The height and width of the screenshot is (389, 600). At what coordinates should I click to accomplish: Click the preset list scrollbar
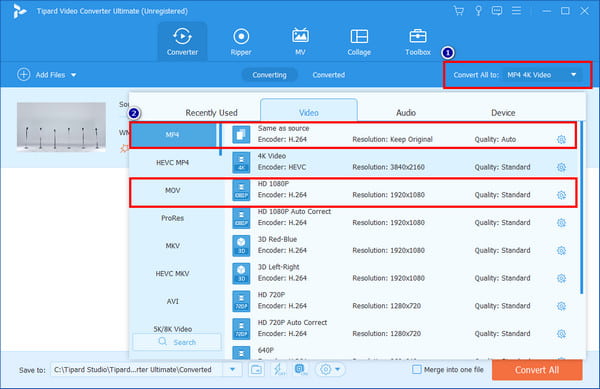click(x=581, y=207)
